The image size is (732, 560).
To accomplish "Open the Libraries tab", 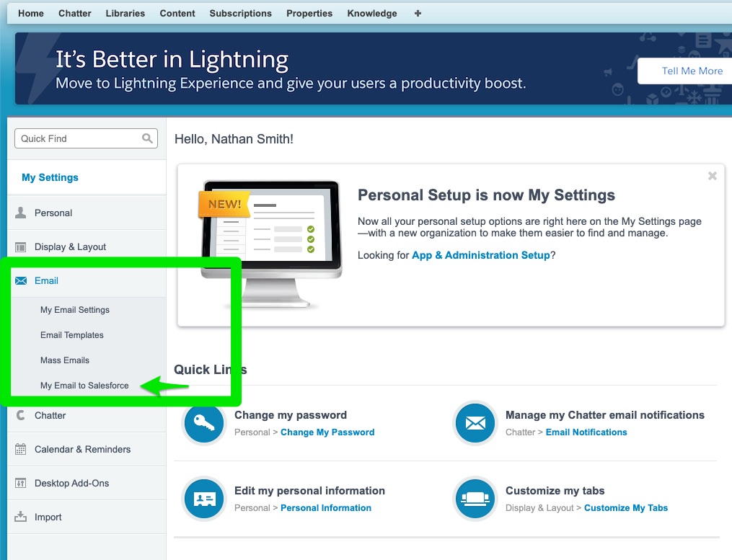I will pos(125,13).
